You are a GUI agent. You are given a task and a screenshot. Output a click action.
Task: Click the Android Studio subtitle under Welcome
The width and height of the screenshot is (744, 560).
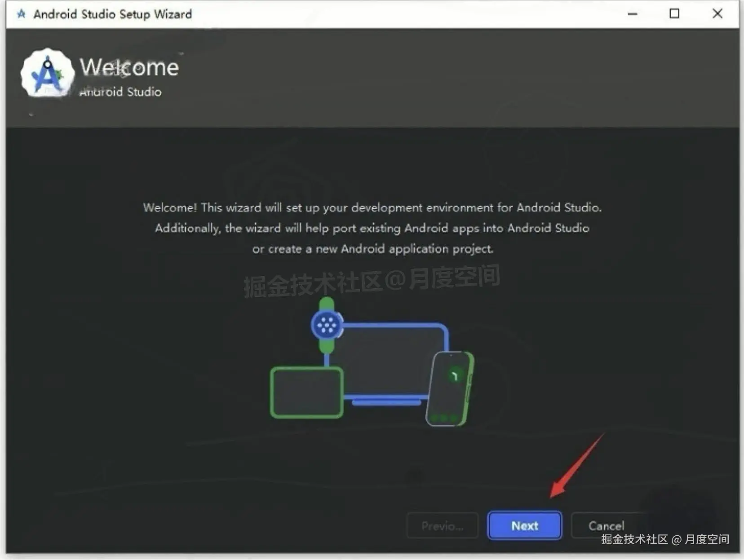click(120, 92)
